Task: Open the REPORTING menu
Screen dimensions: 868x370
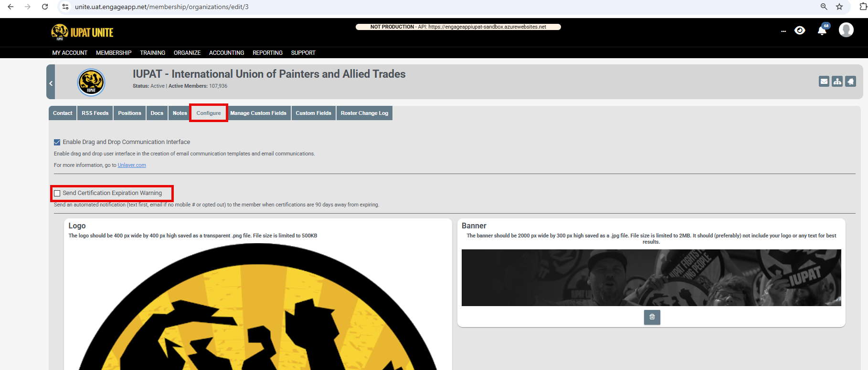Action: (267, 53)
